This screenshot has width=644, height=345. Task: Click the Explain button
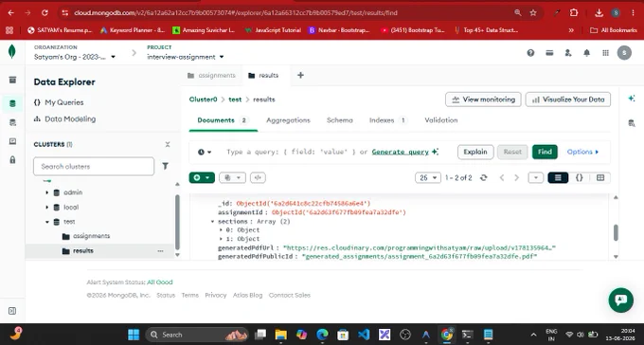coord(475,152)
